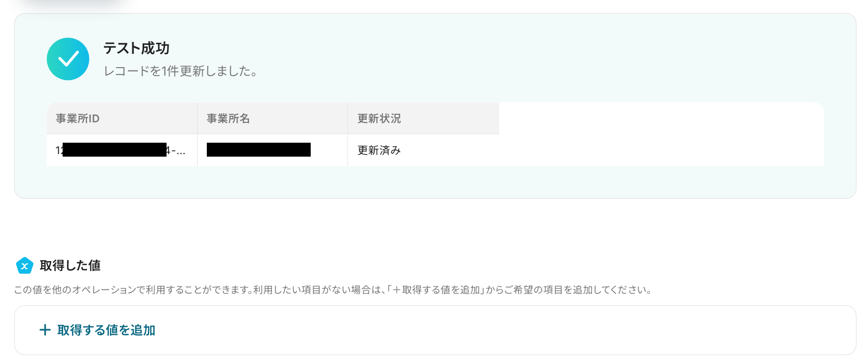The width and height of the screenshot is (868, 361).
Task: Click the description text about using values in other operations
Action: click(x=333, y=290)
